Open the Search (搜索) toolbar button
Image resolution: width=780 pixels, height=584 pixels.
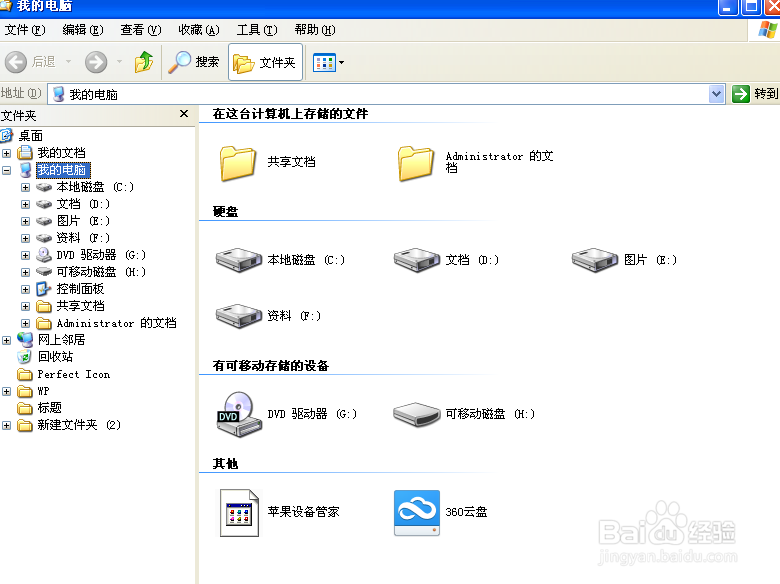194,62
